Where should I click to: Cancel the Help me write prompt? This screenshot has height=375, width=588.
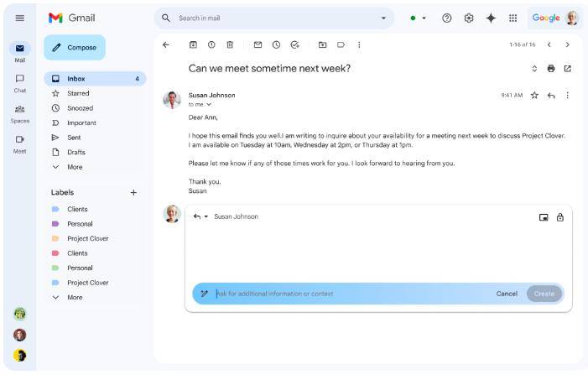[507, 294]
